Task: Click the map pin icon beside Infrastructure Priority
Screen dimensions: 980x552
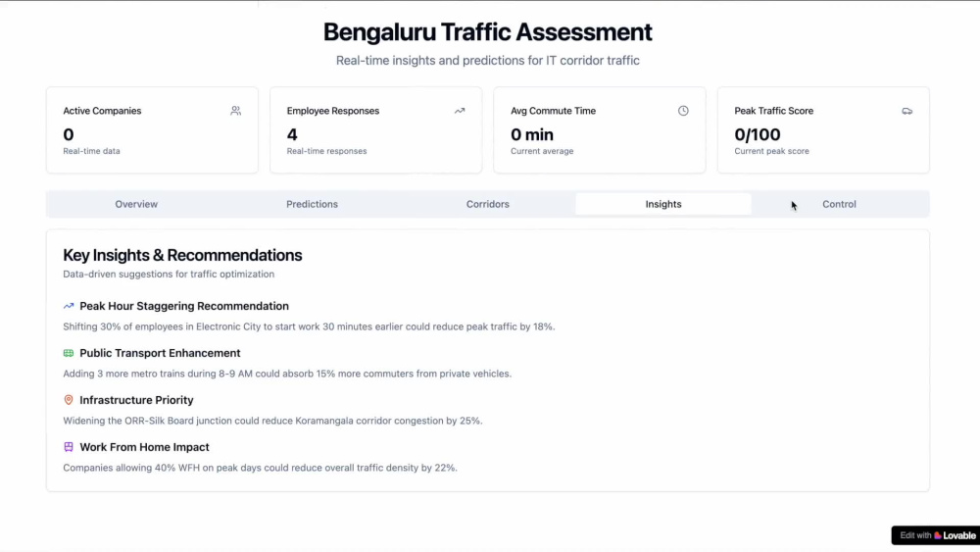Action: click(69, 400)
